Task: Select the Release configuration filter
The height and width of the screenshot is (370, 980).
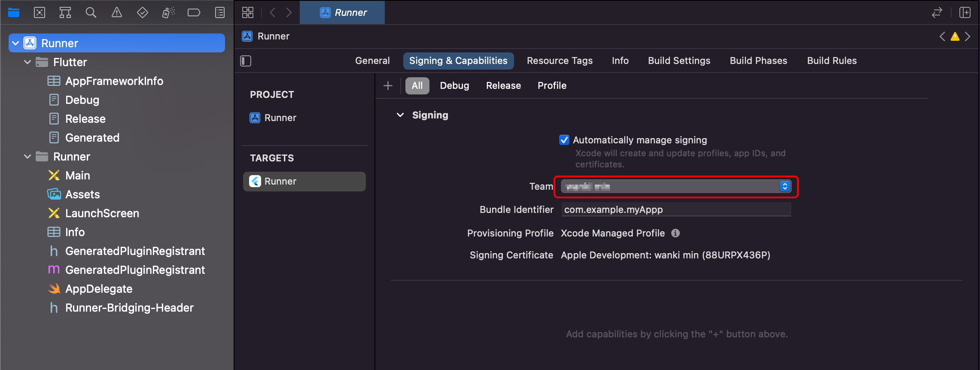Action: tap(503, 86)
